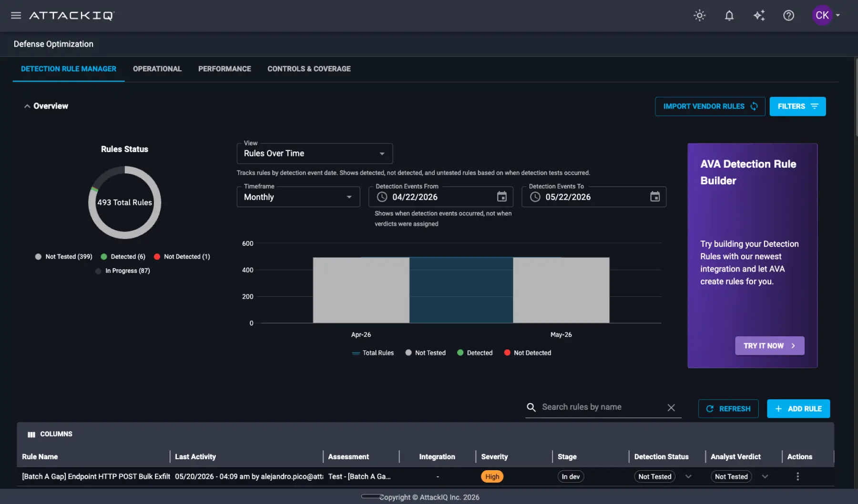Image resolution: width=858 pixels, height=504 pixels.
Task: Click the High severity badge
Action: click(492, 477)
